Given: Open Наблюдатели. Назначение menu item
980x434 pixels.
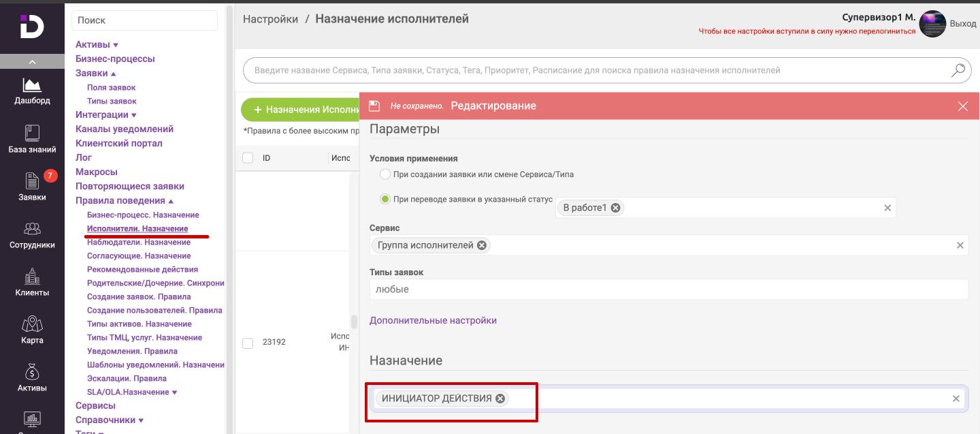Looking at the screenshot, I should coord(138,243).
